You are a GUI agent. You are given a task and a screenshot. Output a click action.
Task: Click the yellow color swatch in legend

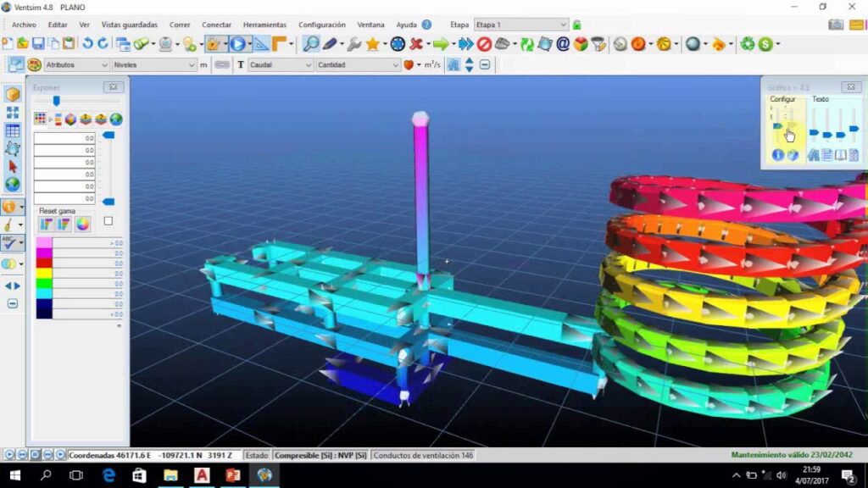(x=44, y=274)
